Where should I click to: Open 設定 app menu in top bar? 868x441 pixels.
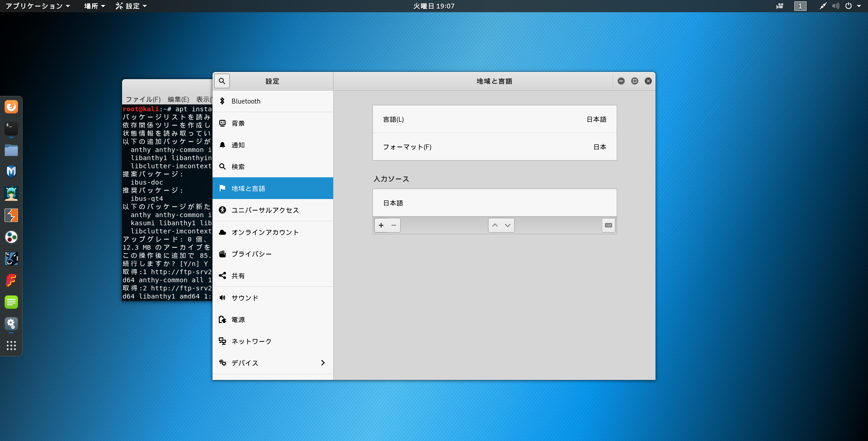tap(131, 6)
